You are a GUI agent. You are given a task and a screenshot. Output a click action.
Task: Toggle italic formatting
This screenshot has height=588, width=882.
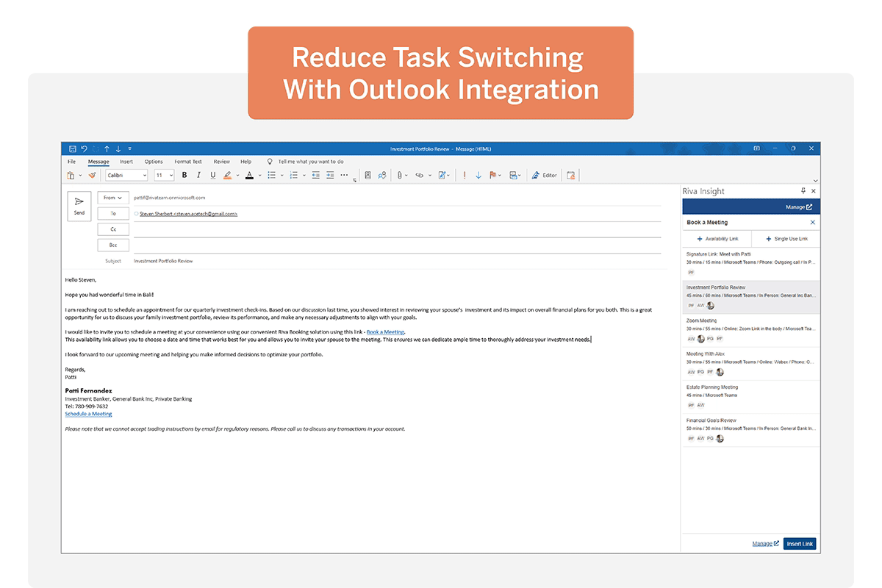coord(198,175)
